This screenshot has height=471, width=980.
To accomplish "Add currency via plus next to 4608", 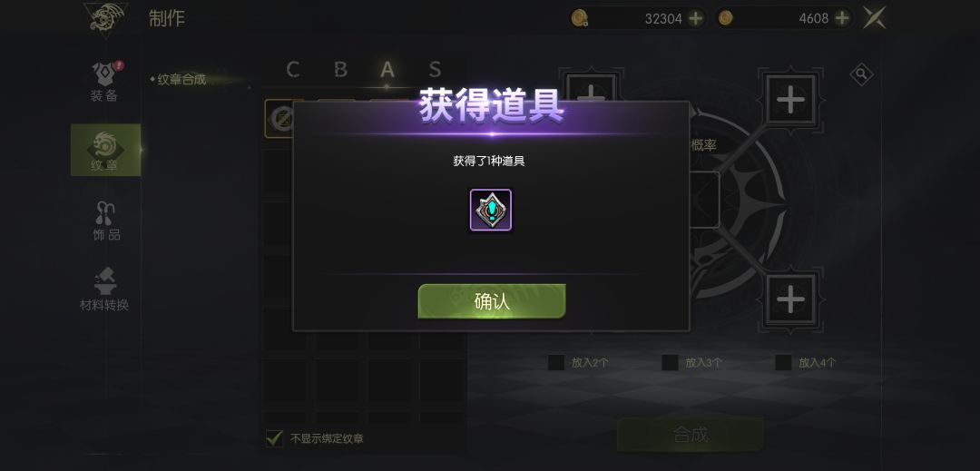I will [842, 18].
